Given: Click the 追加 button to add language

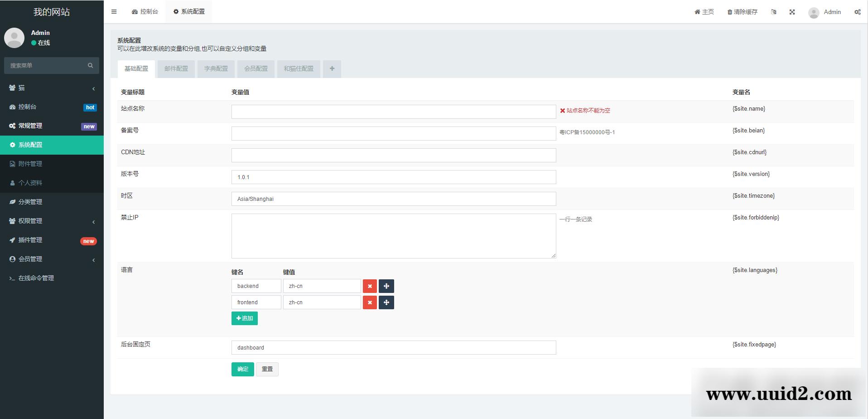Looking at the screenshot, I should (x=245, y=318).
